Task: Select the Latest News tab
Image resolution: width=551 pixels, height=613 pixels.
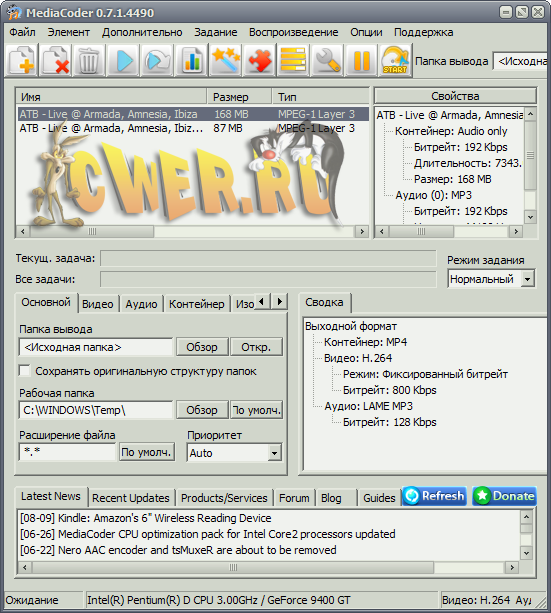Action: (x=51, y=496)
